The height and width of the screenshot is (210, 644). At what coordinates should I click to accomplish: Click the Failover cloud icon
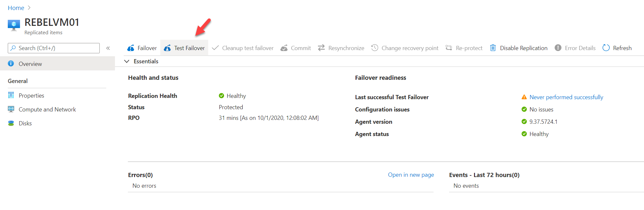131,48
